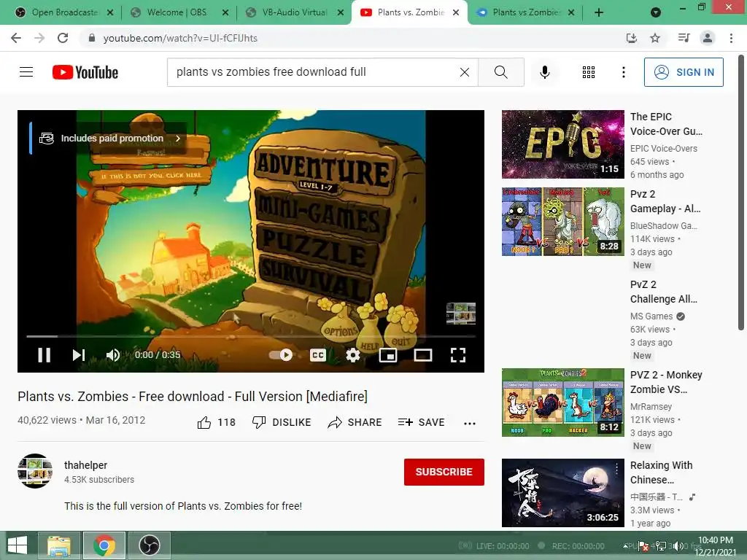The width and height of the screenshot is (747, 560).
Task: Open 'Relaxing With Chinese' video thumbnail
Action: 562,493
